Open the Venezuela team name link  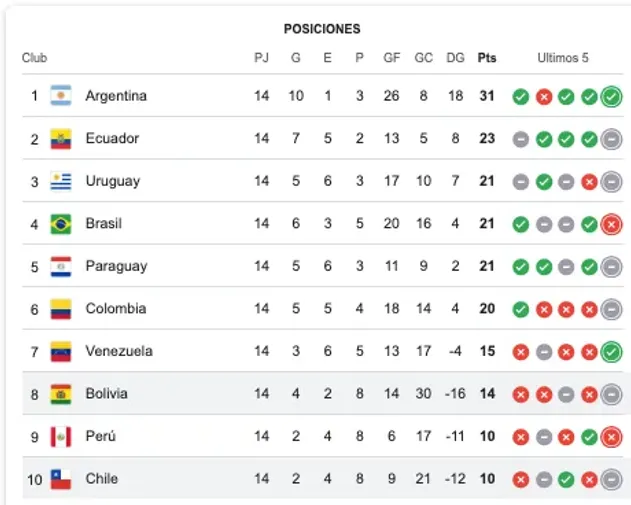(119, 351)
